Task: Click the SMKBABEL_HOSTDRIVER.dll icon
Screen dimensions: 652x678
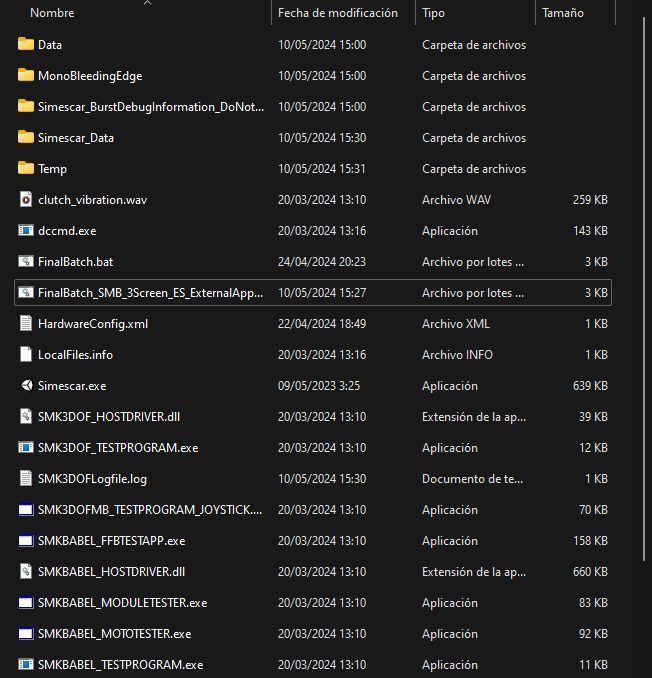Action: (x=26, y=572)
